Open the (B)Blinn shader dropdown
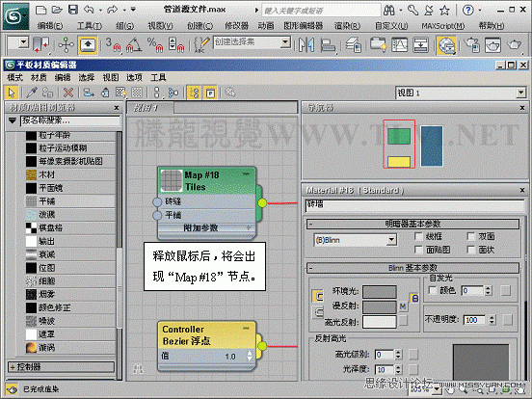This screenshot has height=399, width=532. 356,240
